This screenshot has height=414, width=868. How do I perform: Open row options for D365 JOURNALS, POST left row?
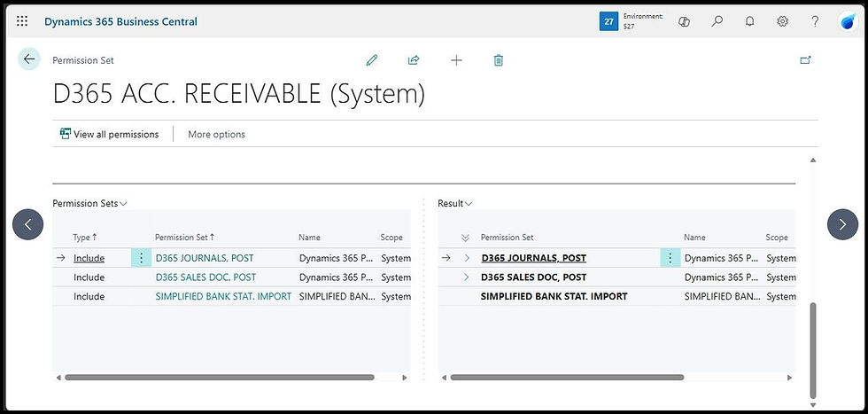pyautogui.click(x=141, y=258)
